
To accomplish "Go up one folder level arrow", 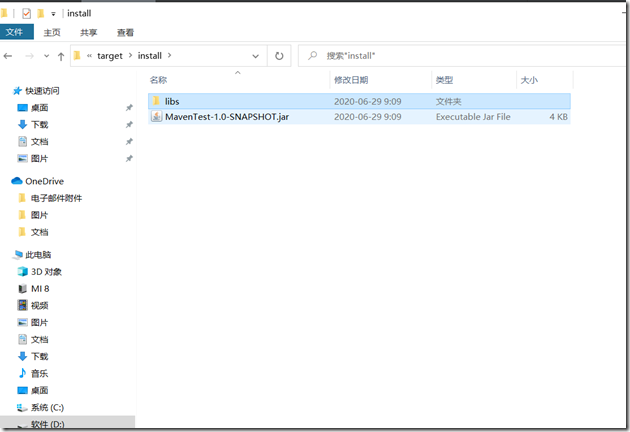I will pos(61,56).
